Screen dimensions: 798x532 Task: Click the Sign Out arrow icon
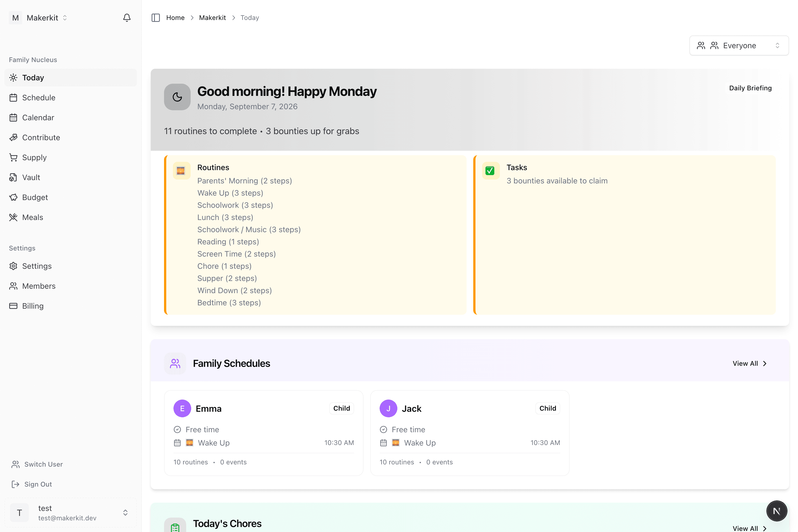point(15,485)
